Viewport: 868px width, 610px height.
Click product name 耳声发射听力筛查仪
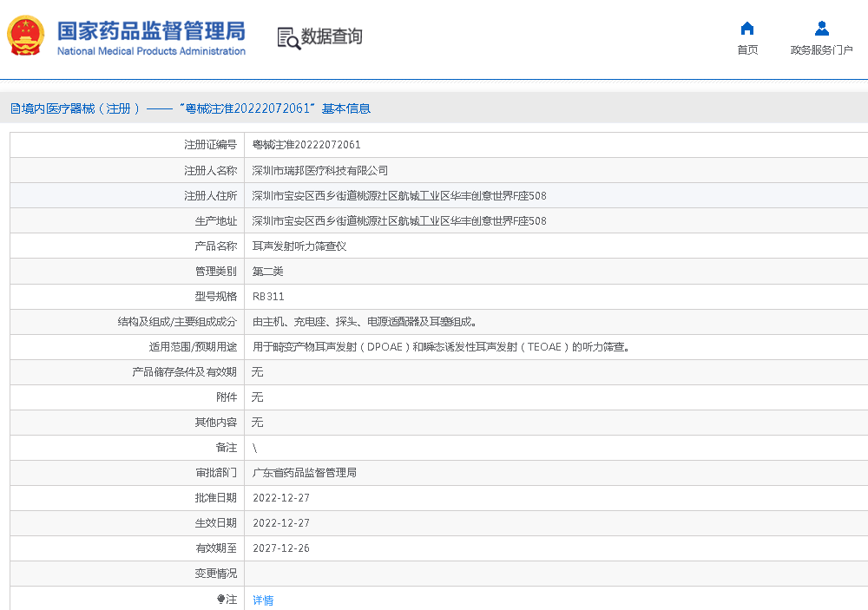(299, 246)
